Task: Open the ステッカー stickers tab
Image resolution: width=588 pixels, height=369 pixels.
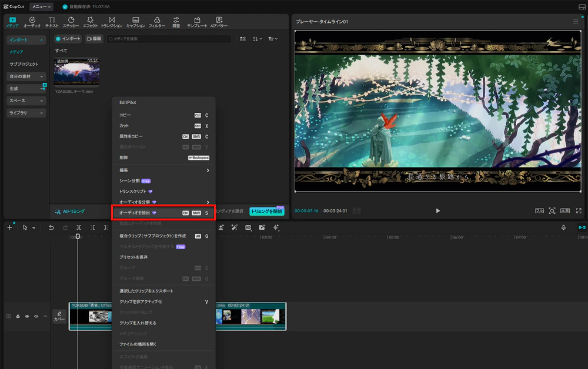Action: click(x=71, y=22)
